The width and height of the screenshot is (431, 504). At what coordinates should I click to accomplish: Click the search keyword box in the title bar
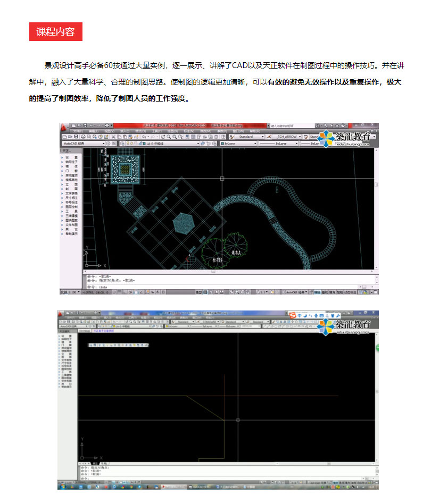pyautogui.click(x=292, y=125)
